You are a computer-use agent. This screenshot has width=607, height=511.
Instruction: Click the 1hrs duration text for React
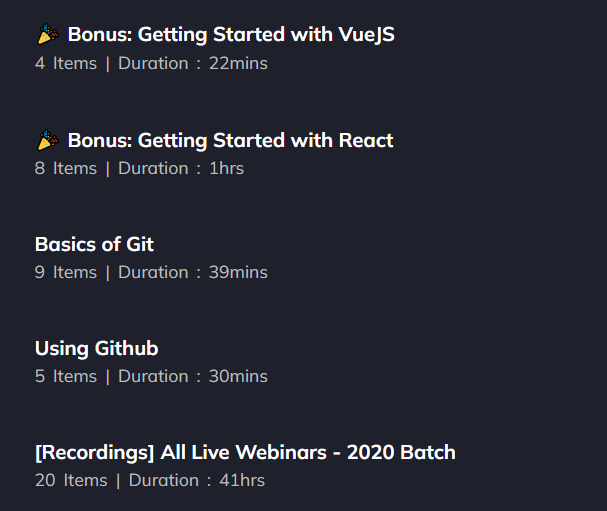pos(226,168)
